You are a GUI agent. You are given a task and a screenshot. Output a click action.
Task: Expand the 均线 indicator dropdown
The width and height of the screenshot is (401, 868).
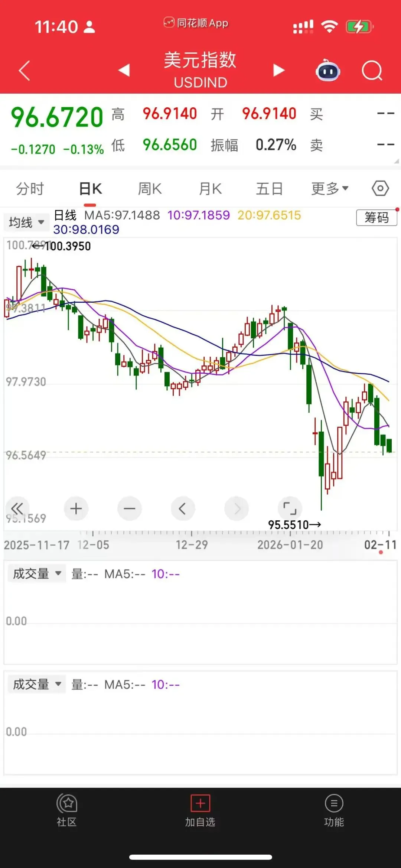[x=26, y=222]
